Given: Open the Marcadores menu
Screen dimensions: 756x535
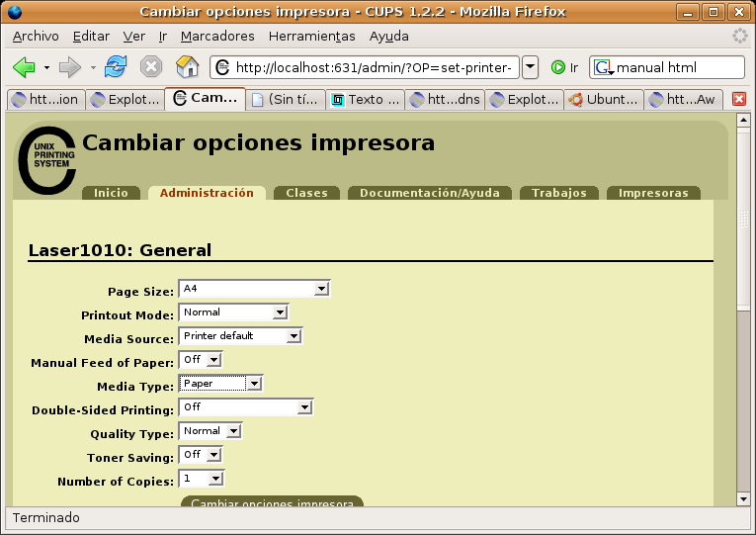Looking at the screenshot, I should tap(217, 36).
